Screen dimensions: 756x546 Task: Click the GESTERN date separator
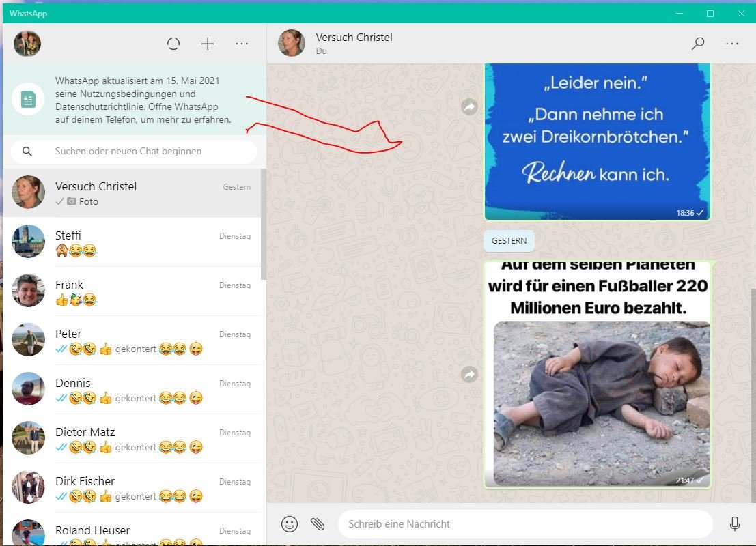point(509,240)
